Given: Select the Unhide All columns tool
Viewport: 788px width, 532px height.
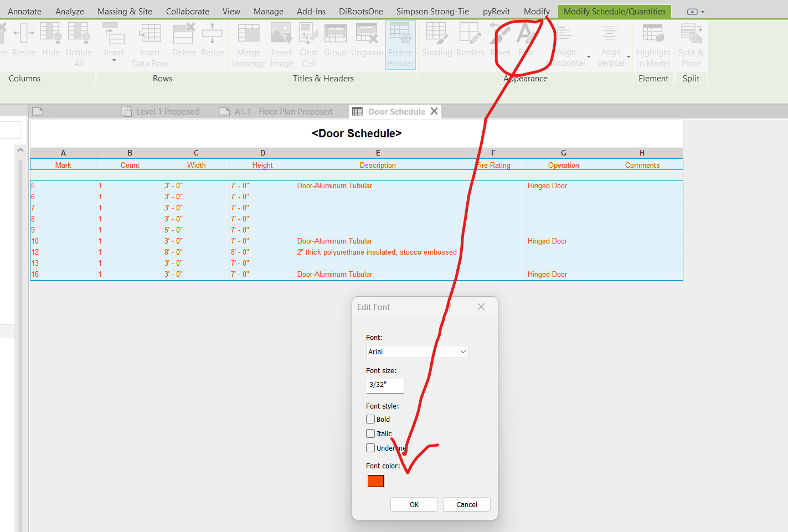Looking at the screenshot, I should (x=79, y=44).
